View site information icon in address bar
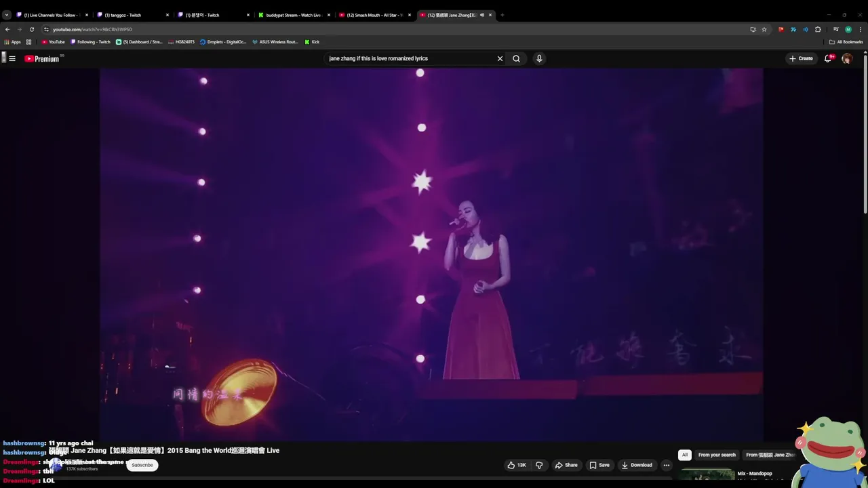 point(46,29)
